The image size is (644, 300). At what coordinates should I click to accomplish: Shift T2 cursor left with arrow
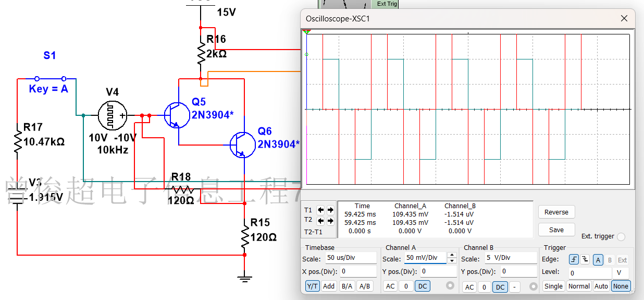pos(321,221)
